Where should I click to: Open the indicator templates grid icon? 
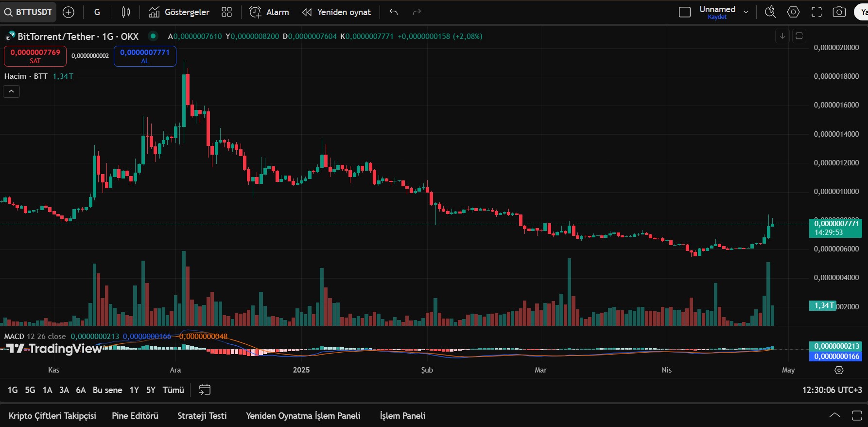point(227,12)
